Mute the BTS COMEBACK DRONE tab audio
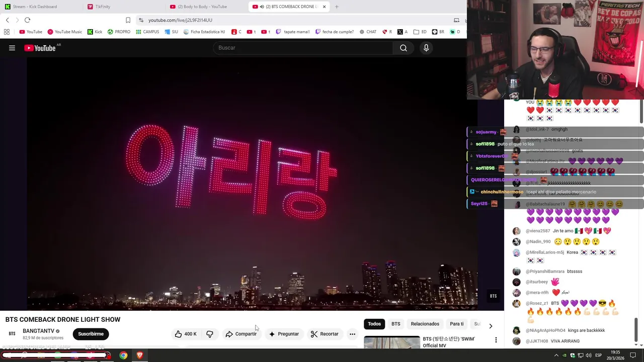Viewport: 644px width, 362px height. [x=262, y=7]
